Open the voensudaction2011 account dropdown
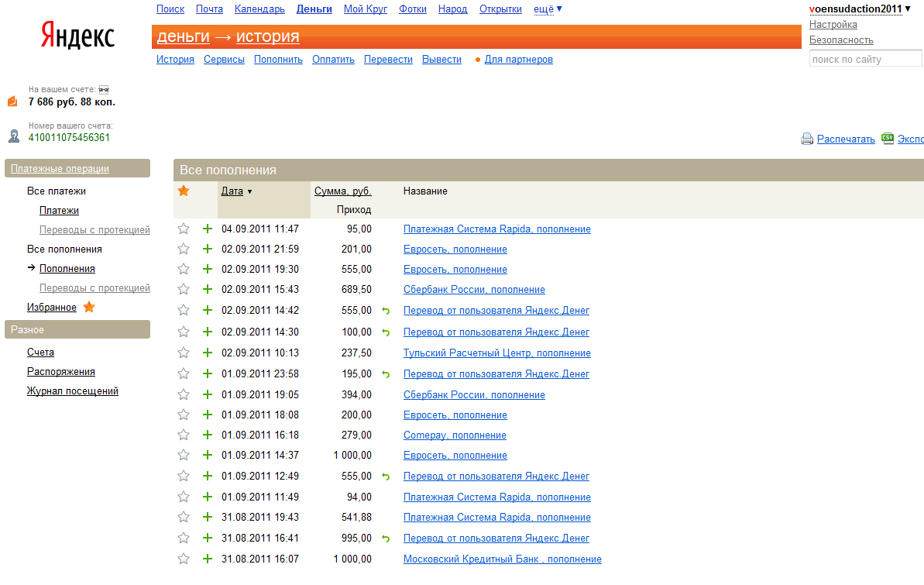The width and height of the screenshot is (924, 585). 860,9
